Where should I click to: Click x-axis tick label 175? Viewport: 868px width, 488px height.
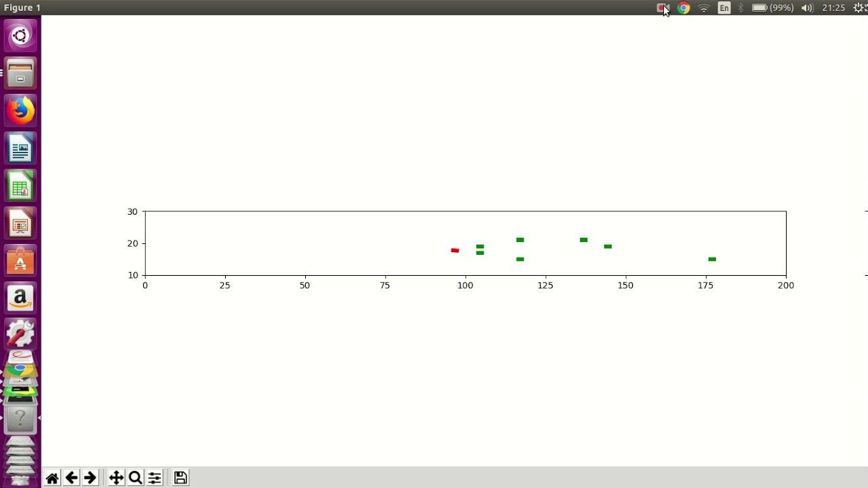point(705,285)
